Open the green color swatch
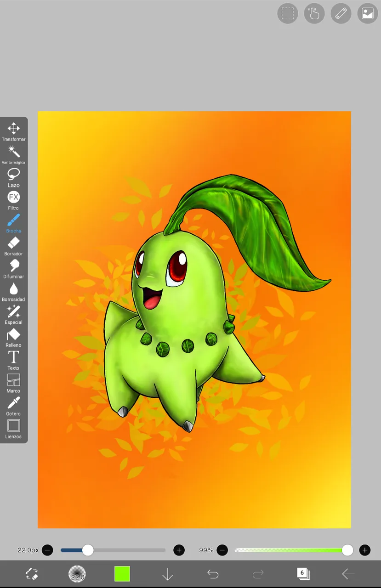Screen dimensions: 381x588 tap(122, 574)
